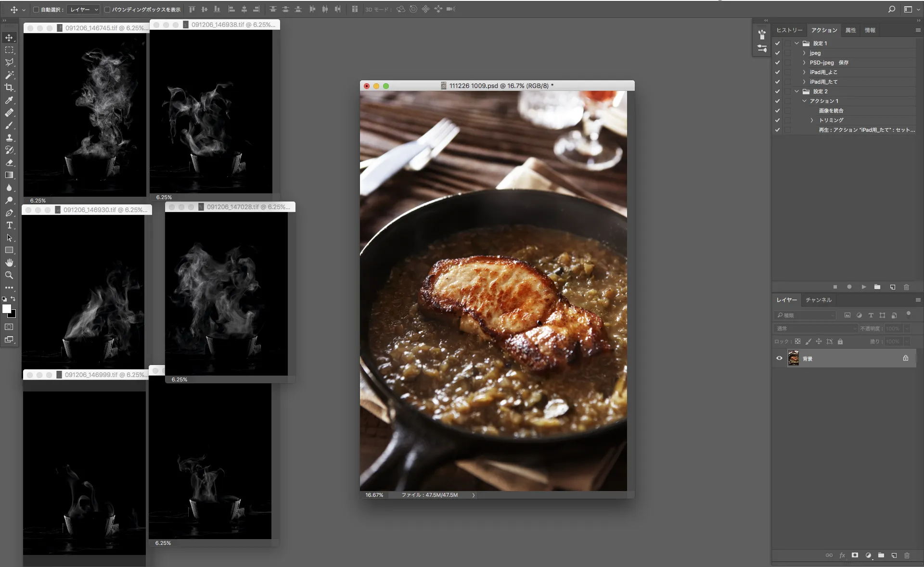Select the 画像を統合 action step
The width and height of the screenshot is (924, 567).
pyautogui.click(x=831, y=111)
